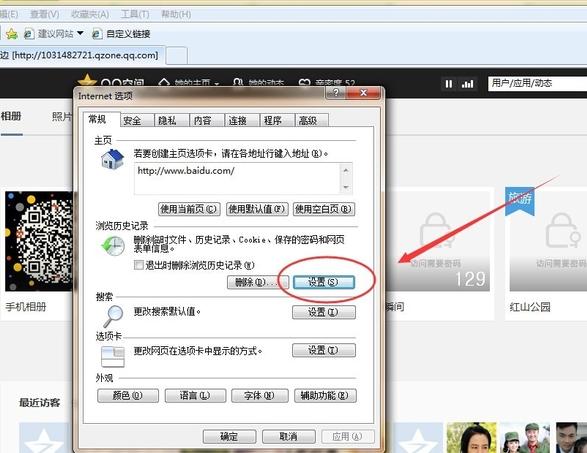The height and width of the screenshot is (453, 587).
Task: Open the 查看(V) menu in browser
Action: (45, 14)
